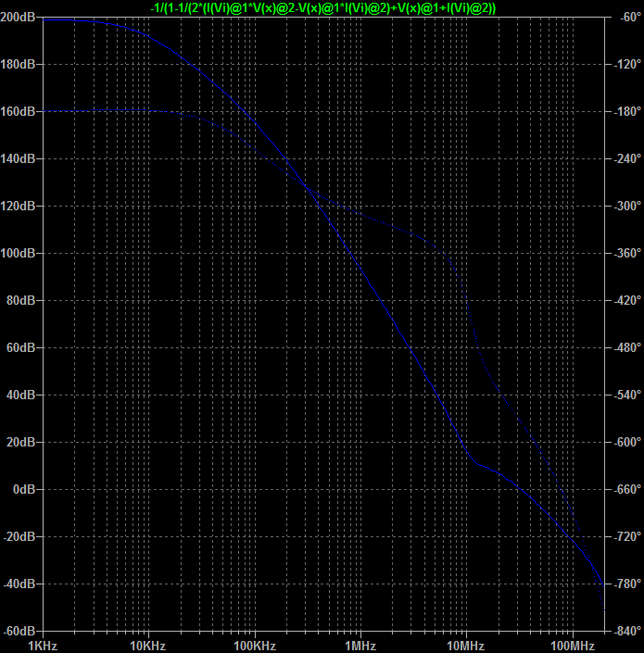Screen dimensions: 644x653
Task: Click the -720° phase axis label
Action: [627, 536]
